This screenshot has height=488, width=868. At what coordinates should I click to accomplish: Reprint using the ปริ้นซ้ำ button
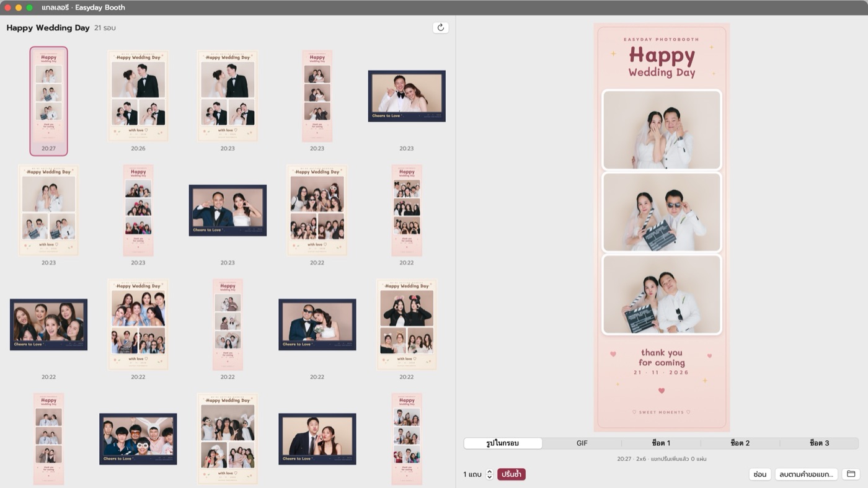[x=511, y=474]
